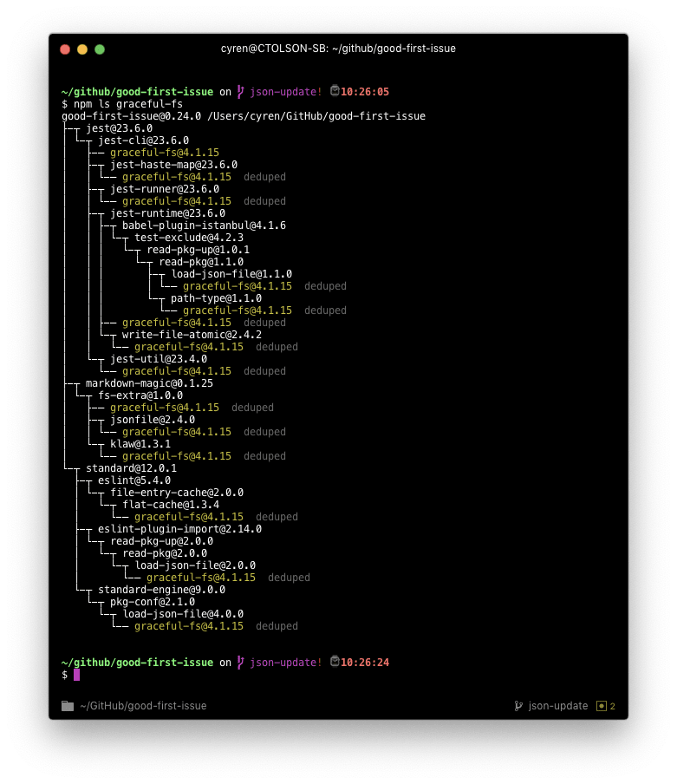Select the jest-cli@23.6.0 row
The width and height of the screenshot is (677, 784).
143,140
